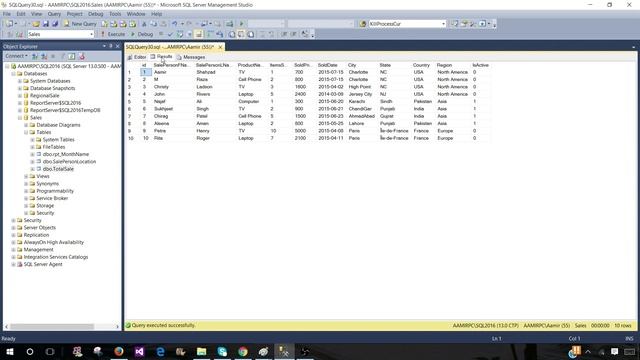Expand the dbo.TotalSale table
640x360 pixels.
[x=32, y=169]
